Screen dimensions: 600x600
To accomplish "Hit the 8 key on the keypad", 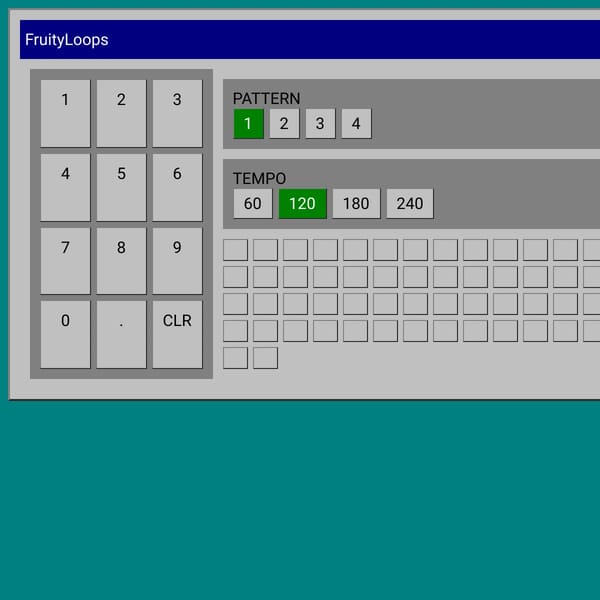I will [x=121, y=261].
